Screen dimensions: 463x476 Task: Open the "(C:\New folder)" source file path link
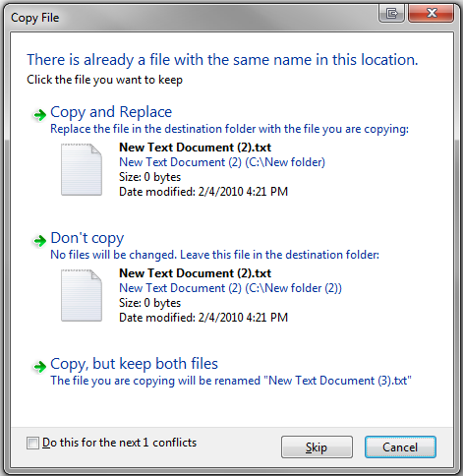click(285, 162)
